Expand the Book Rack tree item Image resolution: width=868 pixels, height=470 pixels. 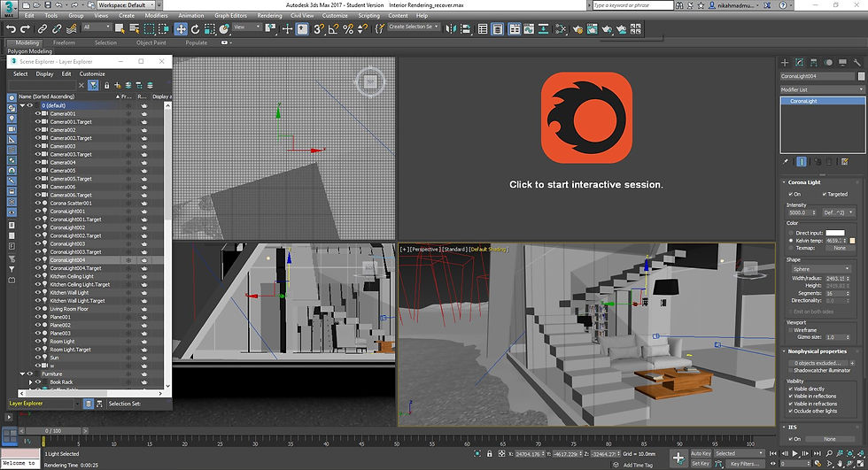30,382
